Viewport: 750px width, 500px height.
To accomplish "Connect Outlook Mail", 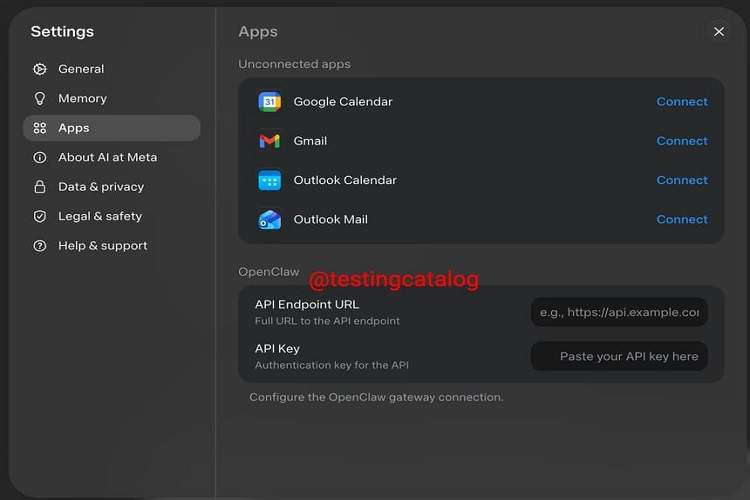I will click(x=682, y=220).
